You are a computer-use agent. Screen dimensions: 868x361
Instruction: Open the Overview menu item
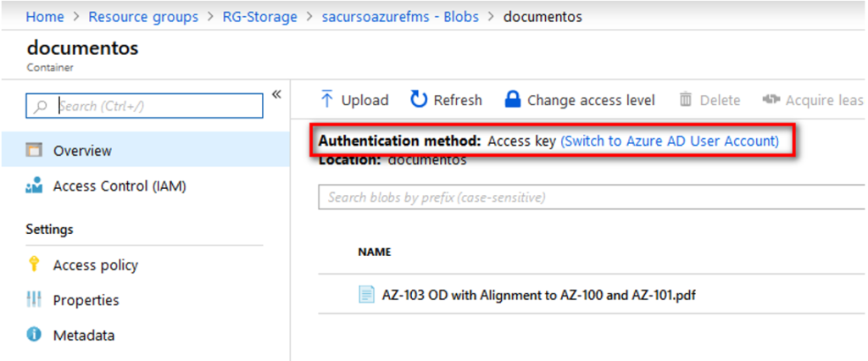(145, 150)
